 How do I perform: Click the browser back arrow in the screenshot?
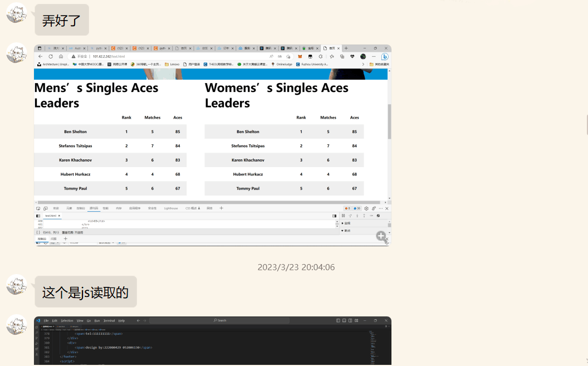coord(41,56)
